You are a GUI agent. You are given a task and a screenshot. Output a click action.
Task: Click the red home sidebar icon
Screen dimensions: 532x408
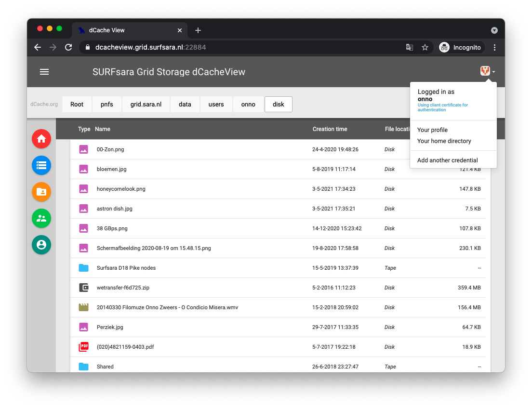coord(41,139)
